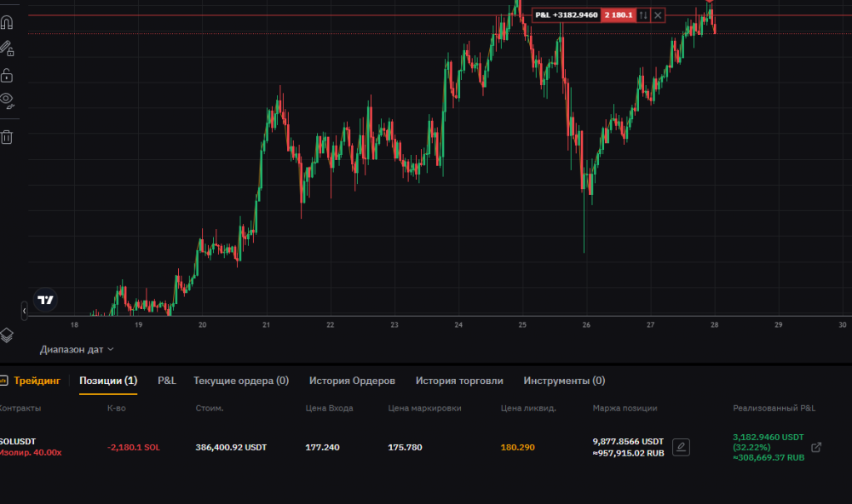The height and width of the screenshot is (504, 852).
Task: Open the share realized P&L icon
Action: coord(816,447)
